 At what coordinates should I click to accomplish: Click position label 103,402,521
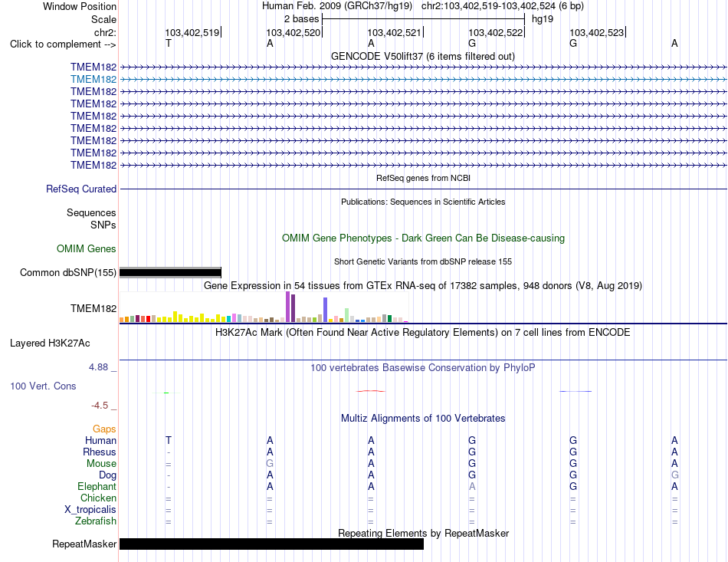coord(394,32)
